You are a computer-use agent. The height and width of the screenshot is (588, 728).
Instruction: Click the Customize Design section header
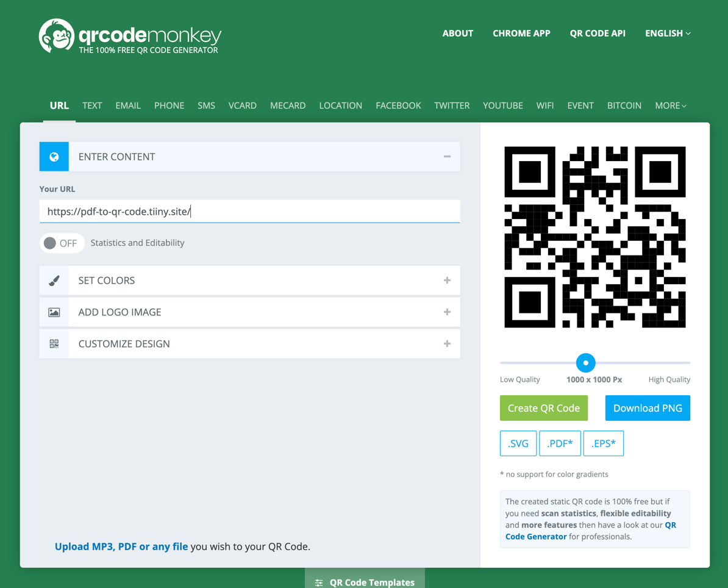(250, 343)
